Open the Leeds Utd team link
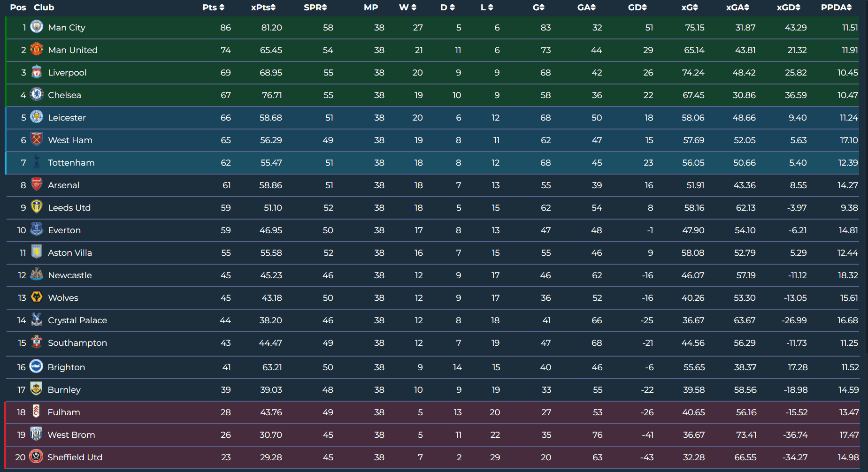 [69, 208]
